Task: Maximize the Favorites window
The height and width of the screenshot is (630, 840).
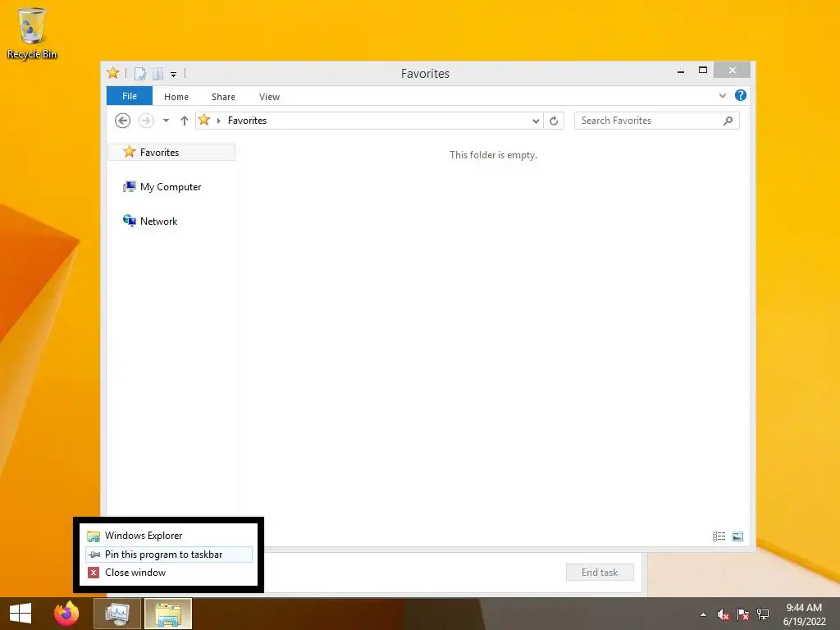Action: tap(703, 71)
